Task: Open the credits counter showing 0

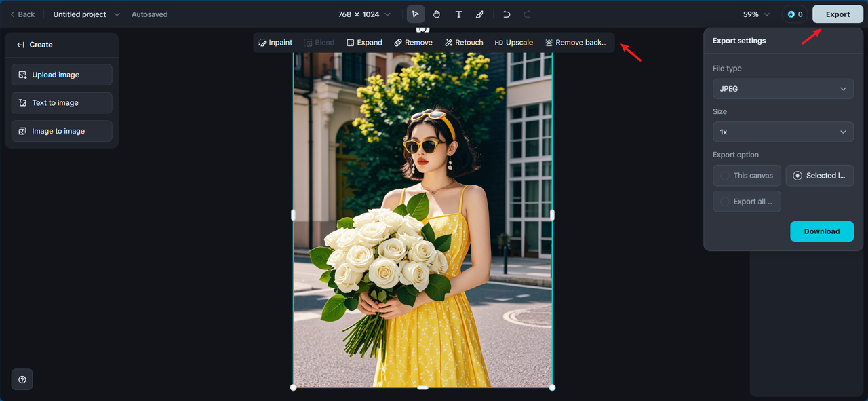Action: click(x=795, y=14)
